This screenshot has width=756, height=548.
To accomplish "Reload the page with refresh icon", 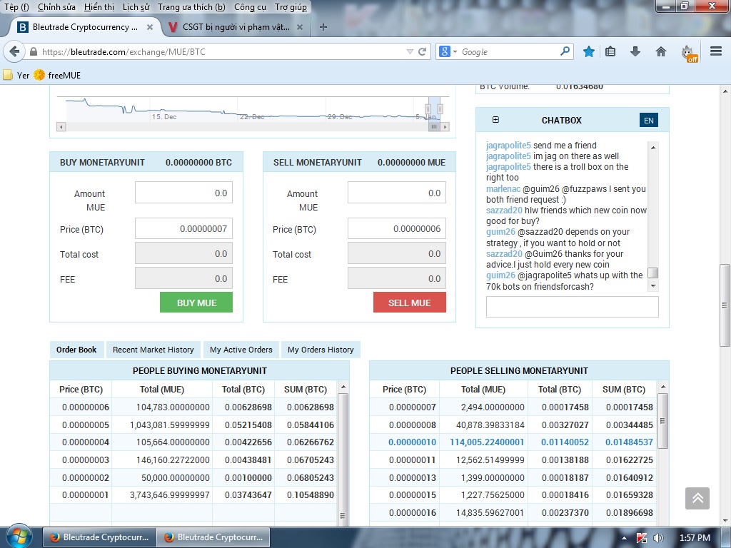I will click(x=422, y=52).
